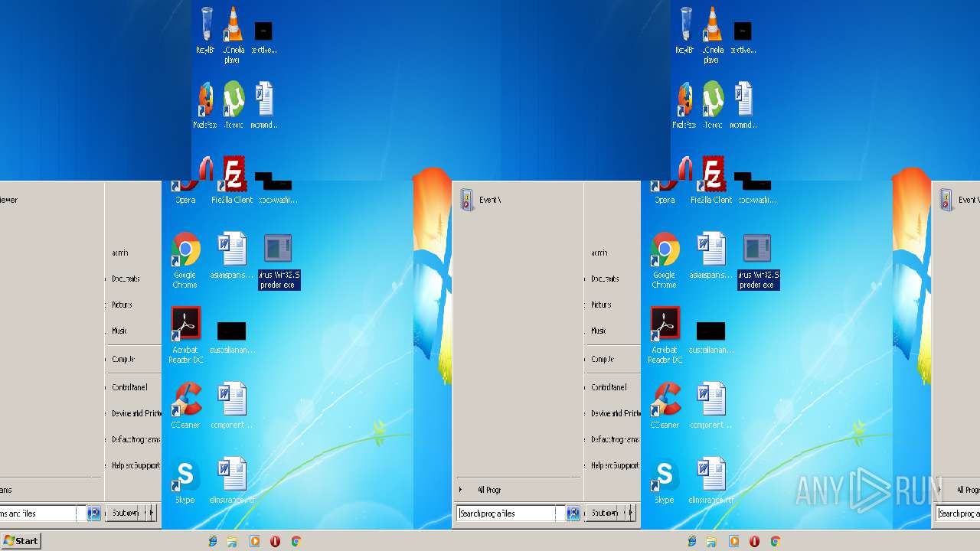The width and height of the screenshot is (980, 551).
Task: Open admin user folder in right Start menu
Action: (599, 253)
